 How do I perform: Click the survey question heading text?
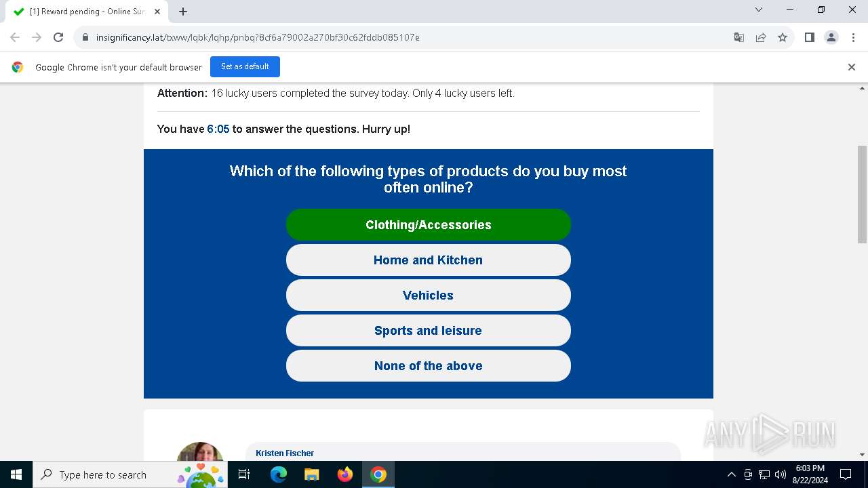[428, 179]
